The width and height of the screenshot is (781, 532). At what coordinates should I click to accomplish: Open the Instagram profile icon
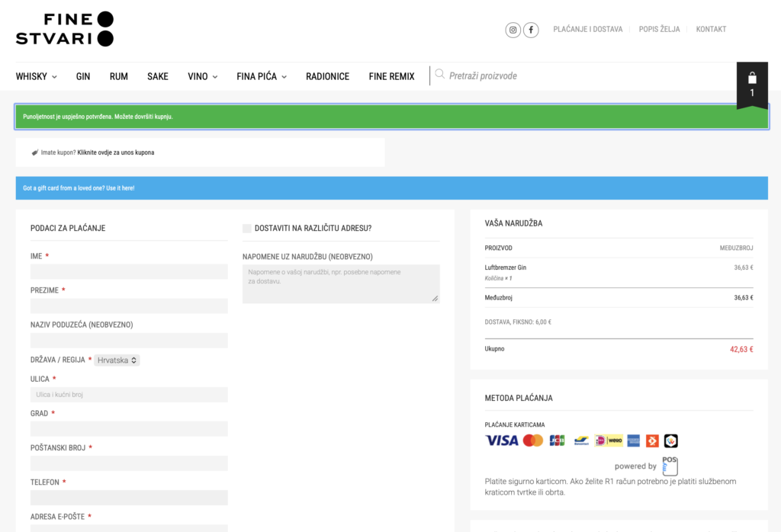(513, 30)
